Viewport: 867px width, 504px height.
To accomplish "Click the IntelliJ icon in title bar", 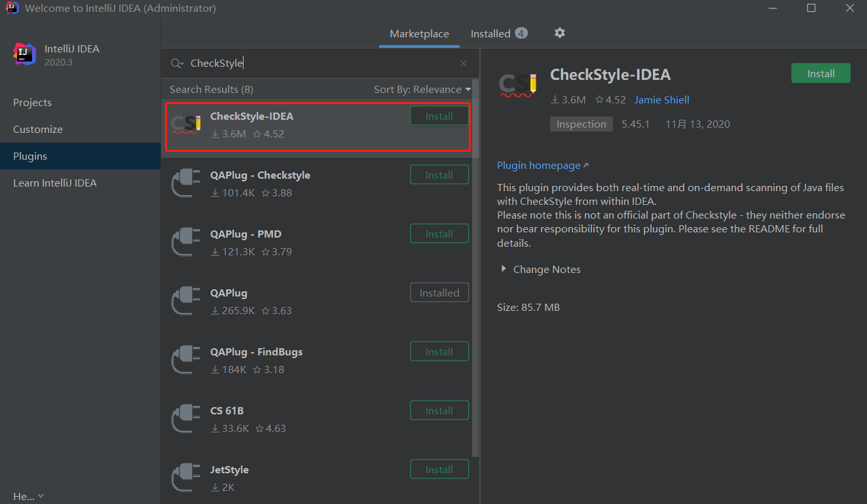I will click(12, 9).
